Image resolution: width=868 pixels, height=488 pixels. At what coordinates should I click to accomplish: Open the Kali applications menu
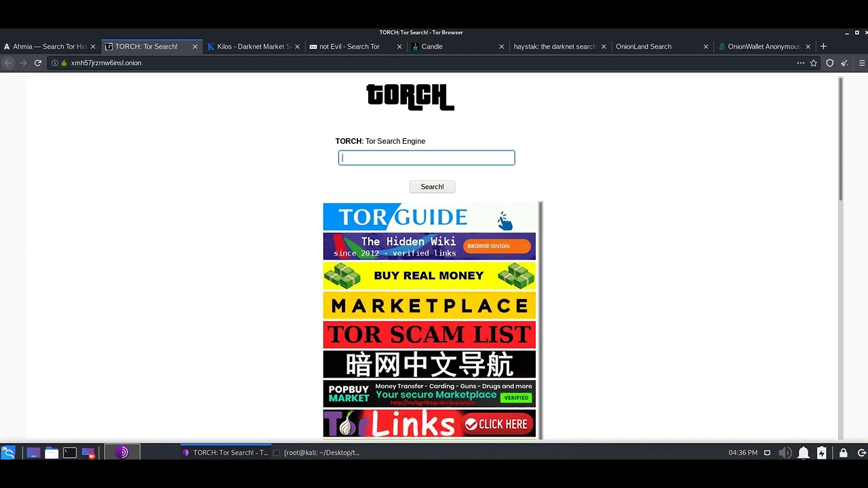click(8, 453)
